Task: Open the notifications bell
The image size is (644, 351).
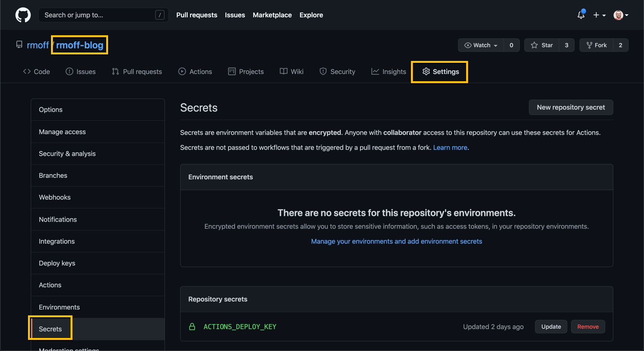Action: (x=581, y=15)
